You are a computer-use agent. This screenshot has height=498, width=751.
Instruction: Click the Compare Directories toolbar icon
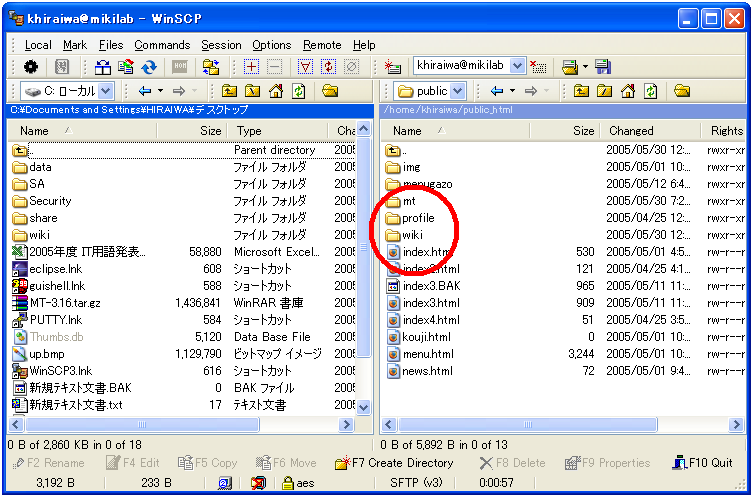click(x=102, y=67)
